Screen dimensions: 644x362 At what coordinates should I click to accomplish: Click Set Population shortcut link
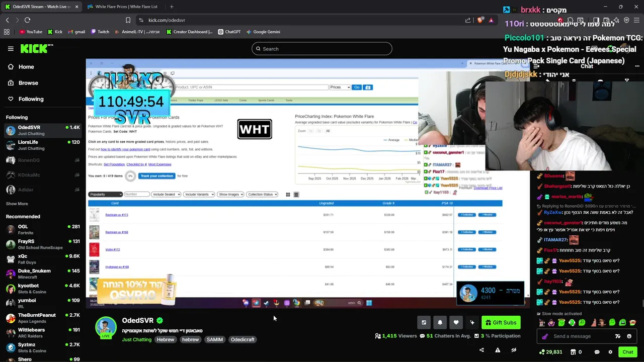pos(114,164)
